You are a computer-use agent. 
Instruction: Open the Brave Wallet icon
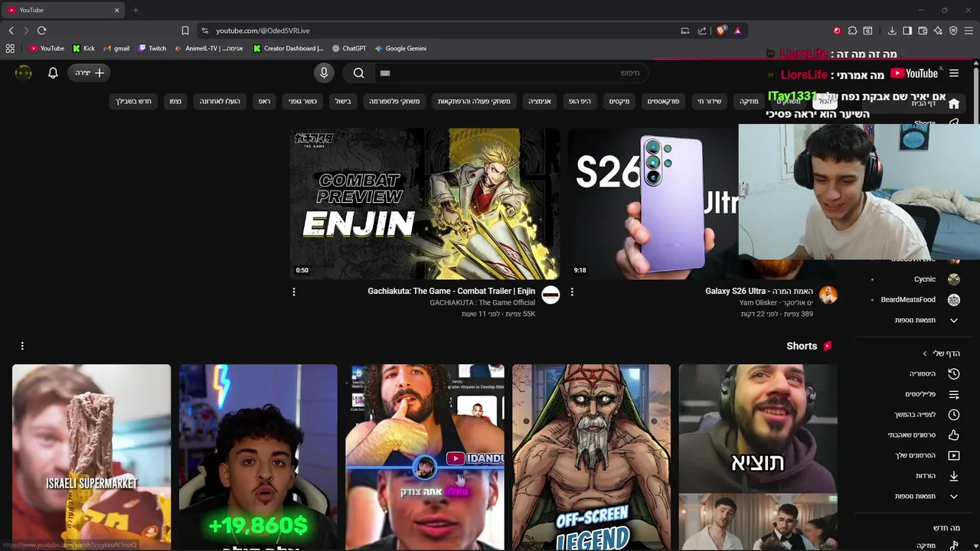[923, 31]
